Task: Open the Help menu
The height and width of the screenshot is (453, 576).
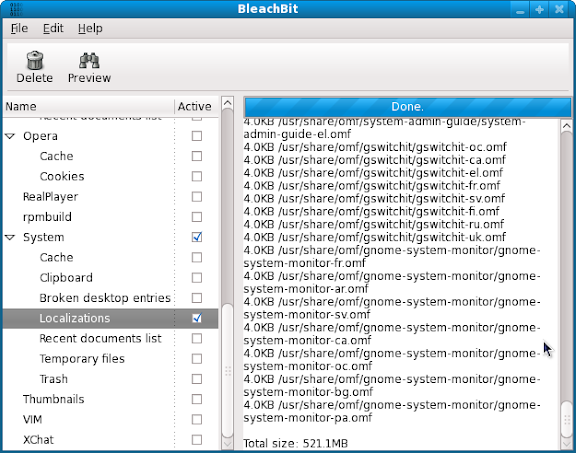Action: click(90, 28)
